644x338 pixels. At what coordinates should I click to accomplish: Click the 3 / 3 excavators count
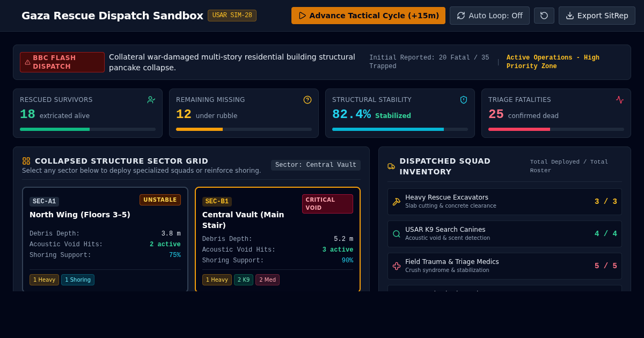pos(606,202)
